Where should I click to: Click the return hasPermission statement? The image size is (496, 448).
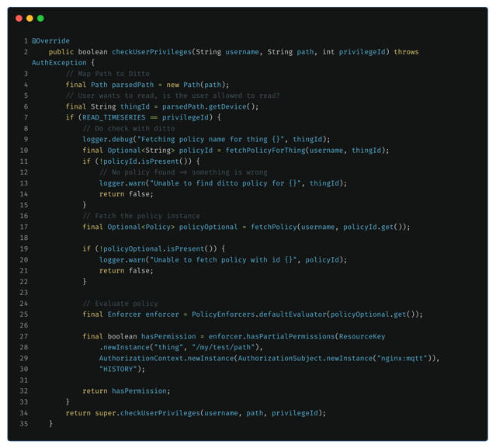[126, 391]
